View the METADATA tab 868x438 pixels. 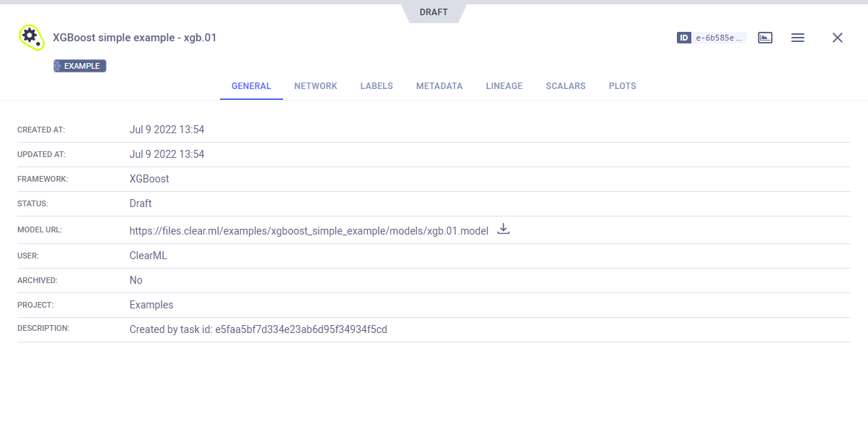point(439,86)
